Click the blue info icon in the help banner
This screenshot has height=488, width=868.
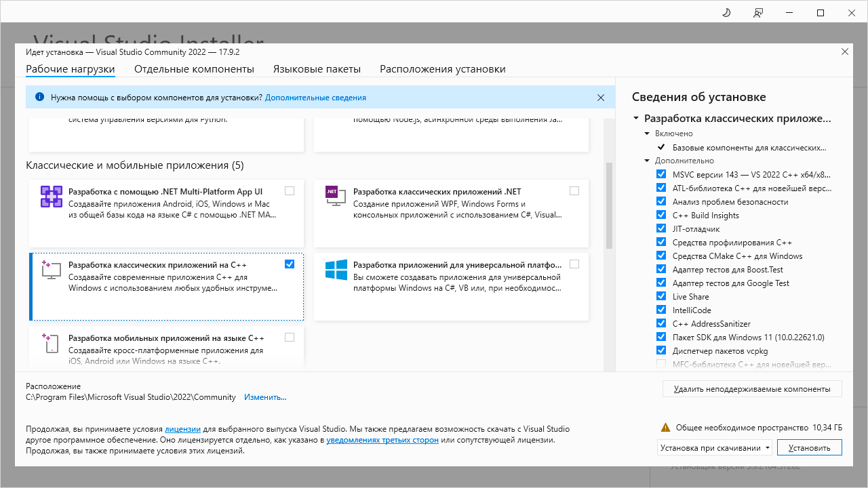39,98
